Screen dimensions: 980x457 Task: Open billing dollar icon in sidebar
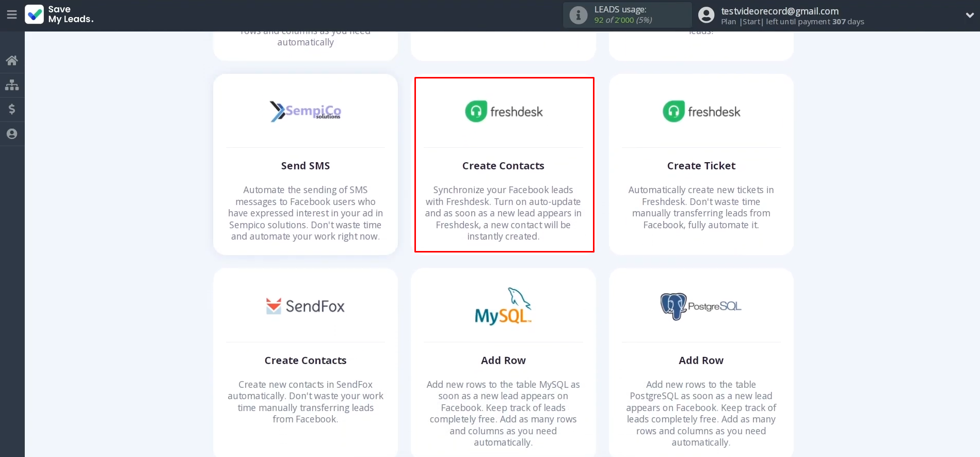point(12,109)
